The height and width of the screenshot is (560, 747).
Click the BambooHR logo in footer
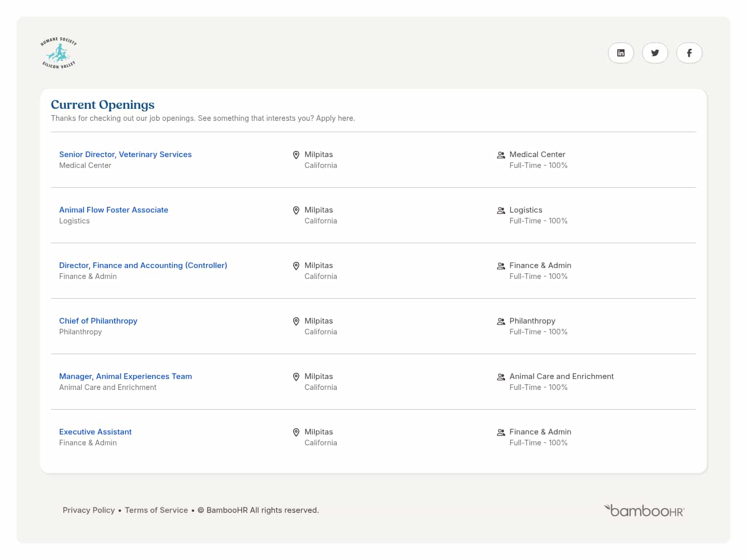click(644, 511)
